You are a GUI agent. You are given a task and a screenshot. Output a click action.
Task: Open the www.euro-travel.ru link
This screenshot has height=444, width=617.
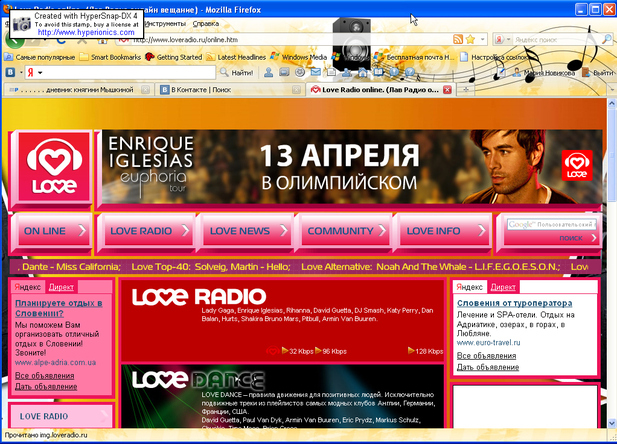tap(488, 342)
